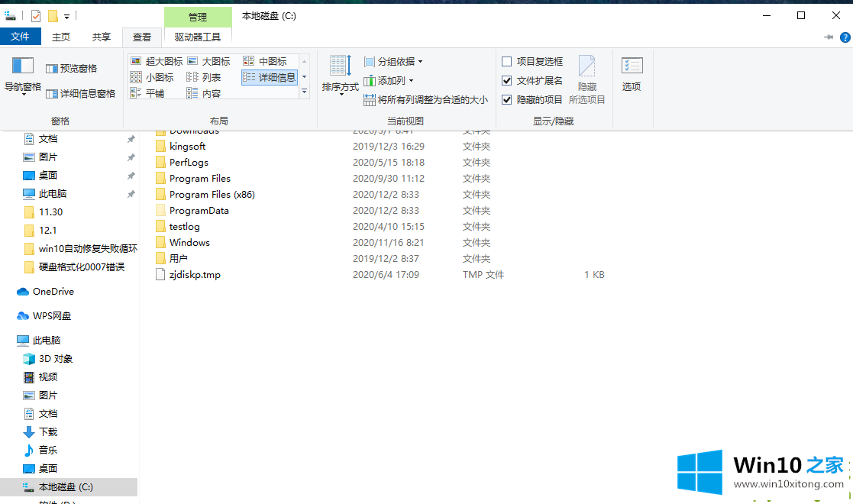Image resolution: width=853 pixels, height=504 pixels.
Task: Switch layout to Large icons (大图标)
Action: (209, 62)
